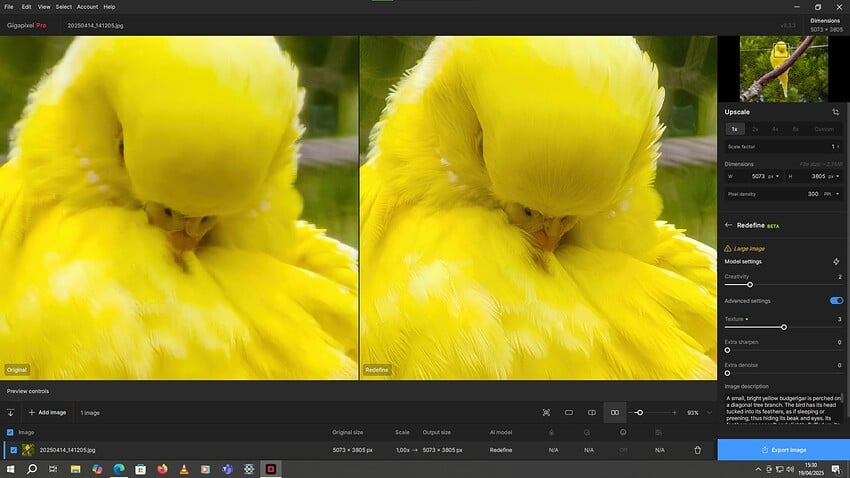Image resolution: width=850 pixels, height=478 pixels.
Task: Adjust the Creativity slider handle
Action: pyautogui.click(x=750, y=285)
